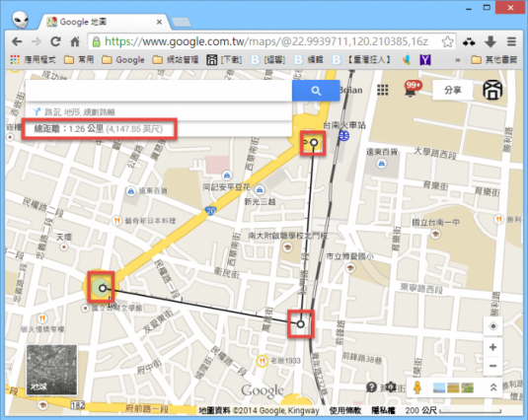Image resolution: width=528 pixels, height=420 pixels.
Task: Click the 隱私權 privacy link
Action: 383,410
